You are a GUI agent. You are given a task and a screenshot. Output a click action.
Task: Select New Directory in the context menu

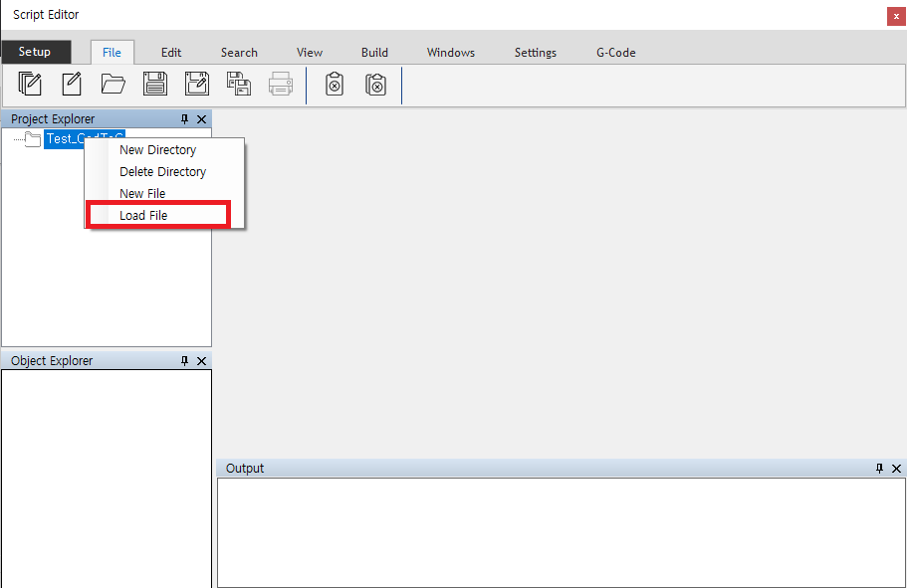click(157, 150)
